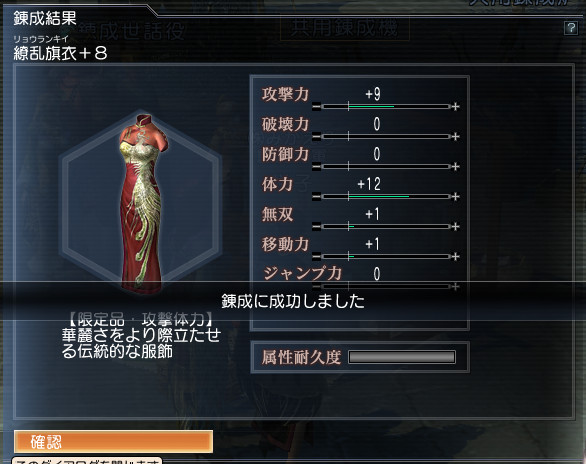Click the plus icon on 防御力 bar
The height and width of the screenshot is (464, 586).
coord(455,167)
